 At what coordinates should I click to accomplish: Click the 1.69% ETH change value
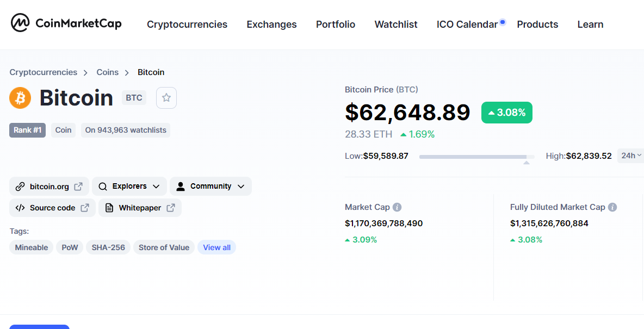click(x=417, y=134)
